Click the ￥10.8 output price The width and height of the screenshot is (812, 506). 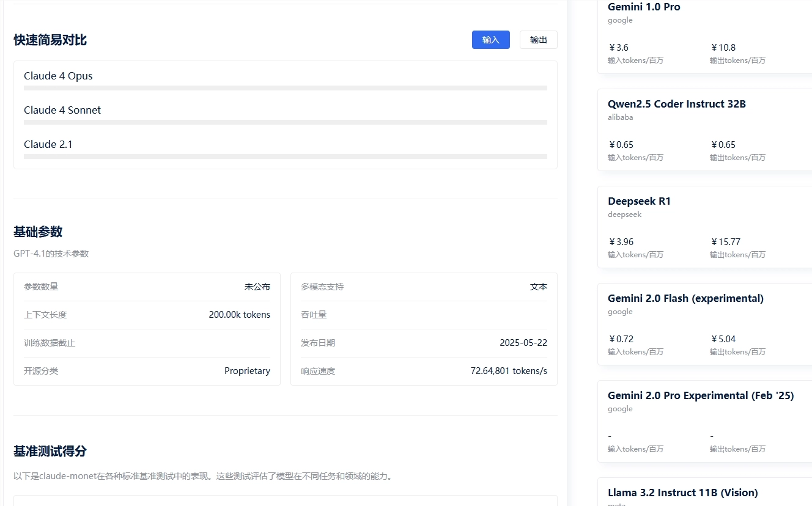pos(723,48)
